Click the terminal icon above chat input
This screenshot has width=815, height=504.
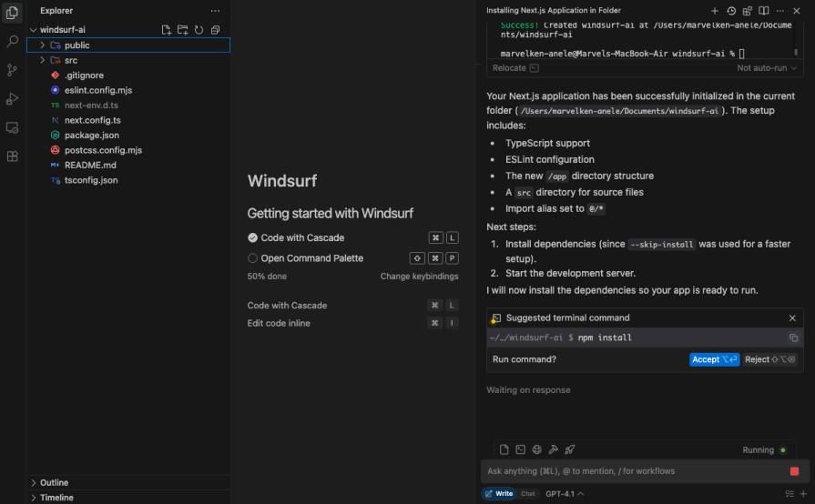click(520, 449)
